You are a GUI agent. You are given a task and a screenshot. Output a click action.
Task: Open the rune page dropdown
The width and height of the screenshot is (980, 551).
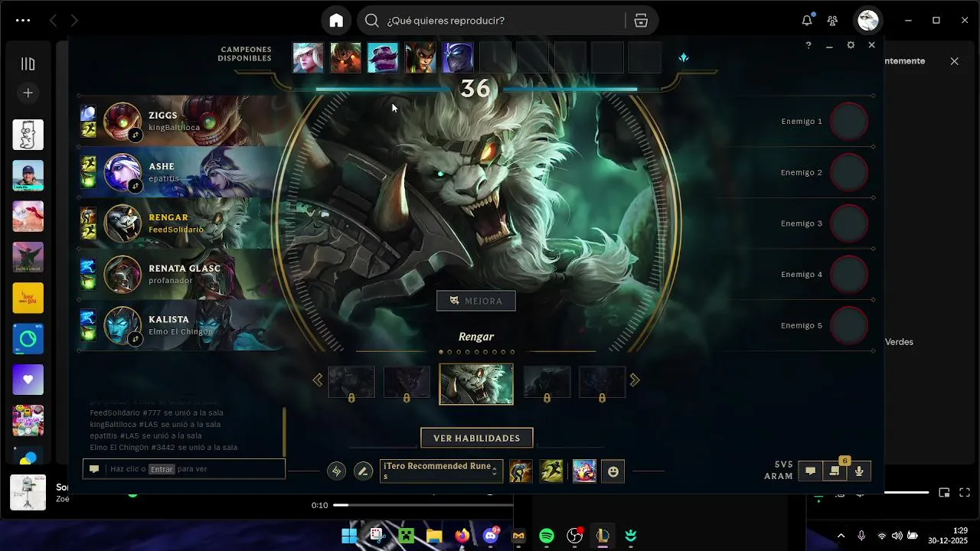tap(442, 471)
